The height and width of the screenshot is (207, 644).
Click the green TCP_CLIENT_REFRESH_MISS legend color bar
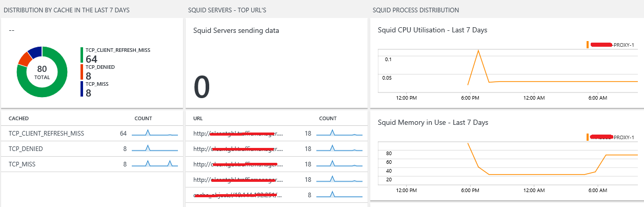82,55
